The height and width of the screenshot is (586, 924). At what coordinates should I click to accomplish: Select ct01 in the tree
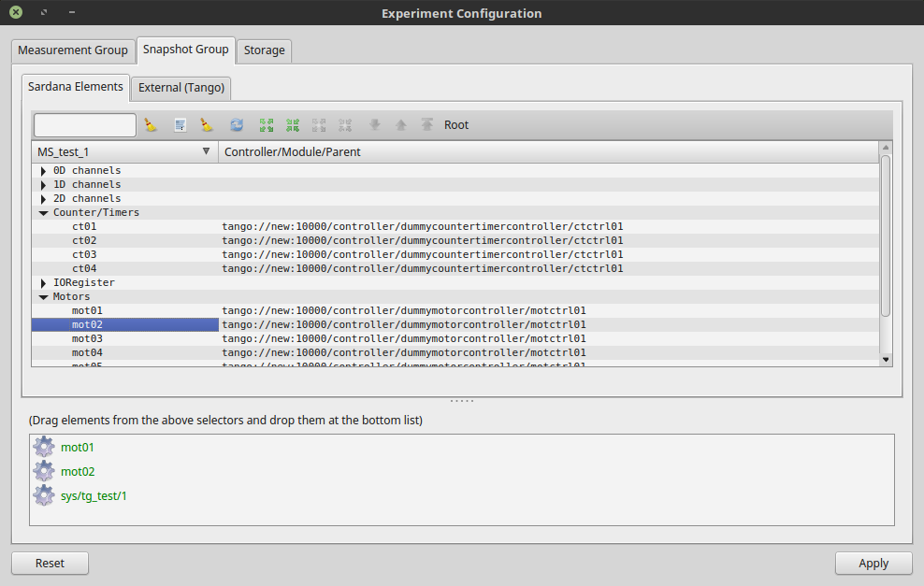[84, 227]
